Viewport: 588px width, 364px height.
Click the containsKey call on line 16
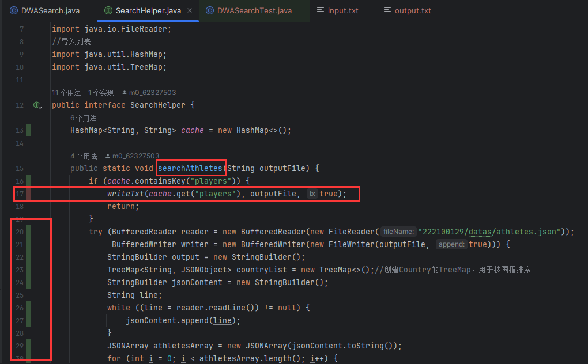tap(160, 181)
